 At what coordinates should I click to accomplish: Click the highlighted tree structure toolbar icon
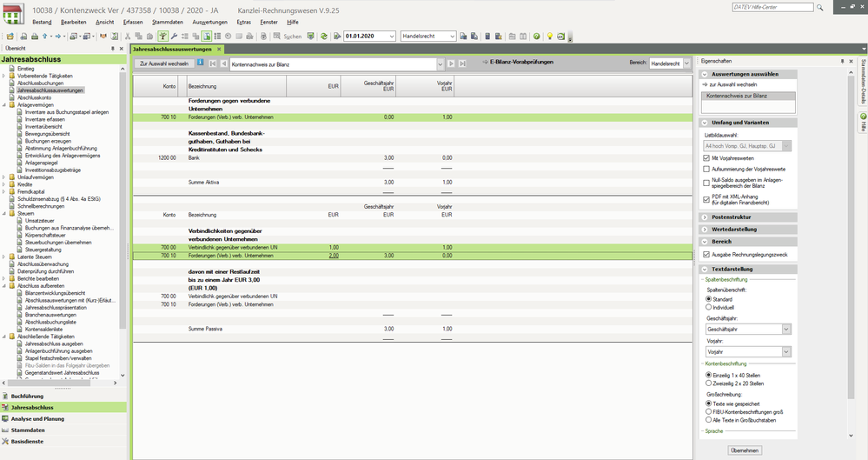(162, 36)
